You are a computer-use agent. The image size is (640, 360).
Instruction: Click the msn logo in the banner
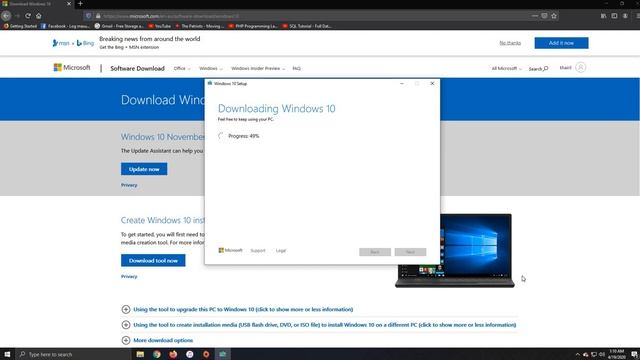pyautogui.click(x=61, y=43)
